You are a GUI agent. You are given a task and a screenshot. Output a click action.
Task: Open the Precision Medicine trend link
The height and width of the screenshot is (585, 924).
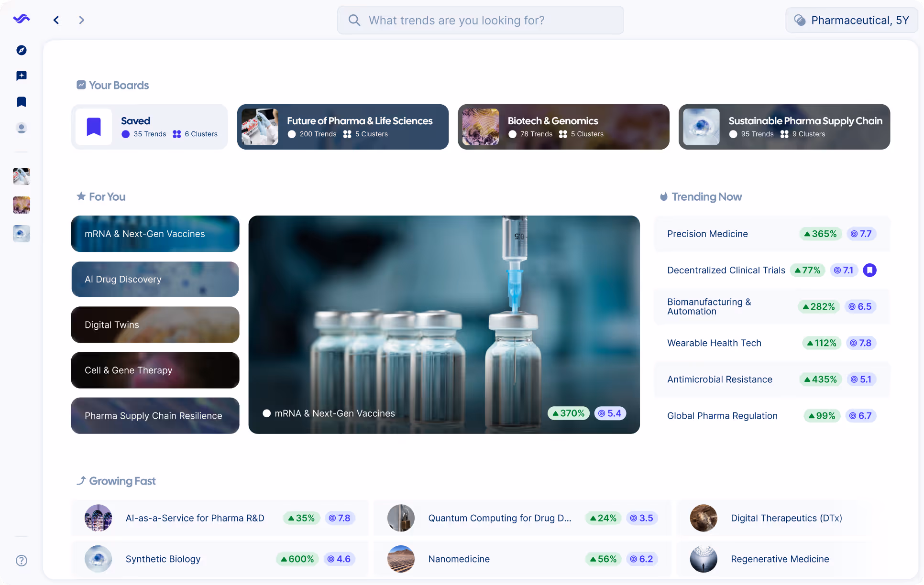tap(707, 234)
